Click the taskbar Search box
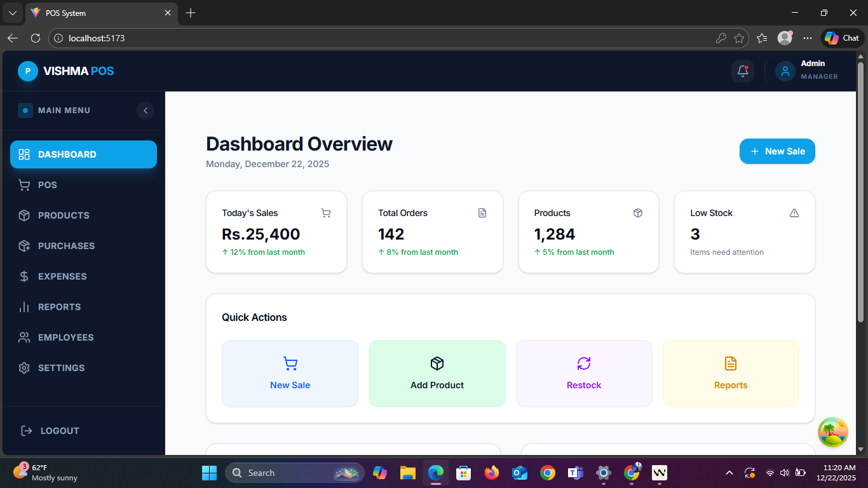 pyautogui.click(x=295, y=473)
